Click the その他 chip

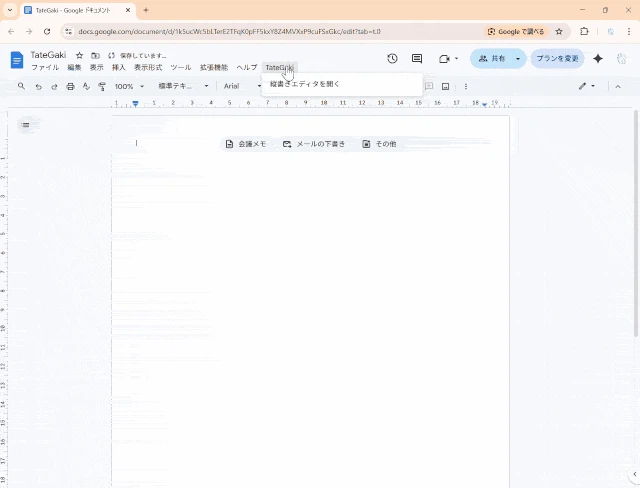point(379,144)
